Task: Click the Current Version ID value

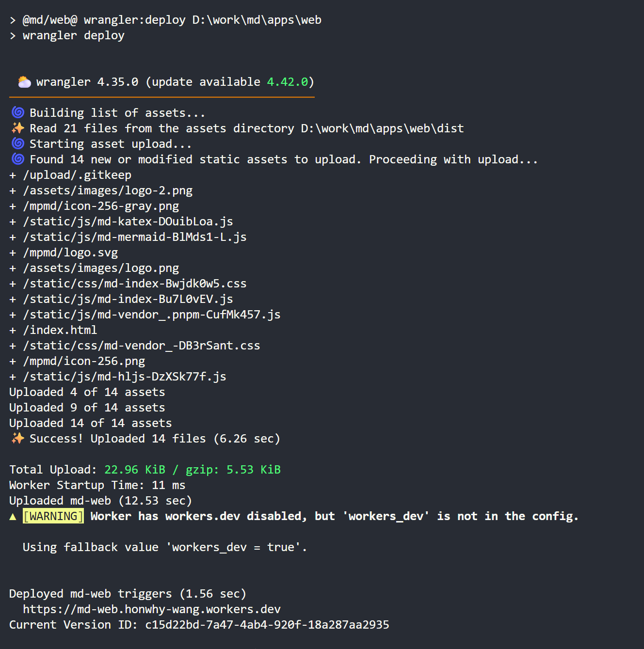Action: 267,625
